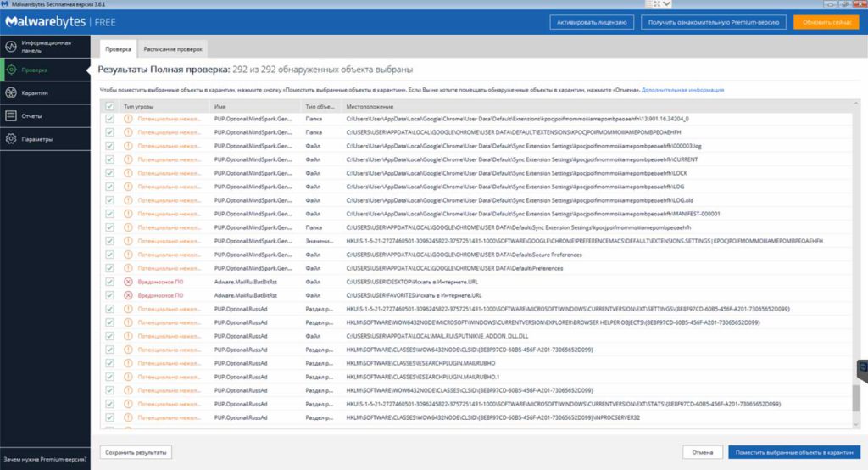Sort by Имя column header
The width and height of the screenshot is (868, 470).
point(220,106)
